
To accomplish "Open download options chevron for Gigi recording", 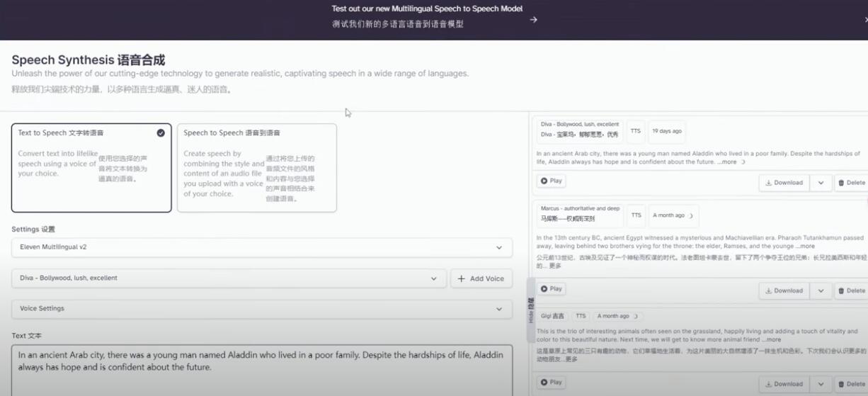I will (x=821, y=384).
